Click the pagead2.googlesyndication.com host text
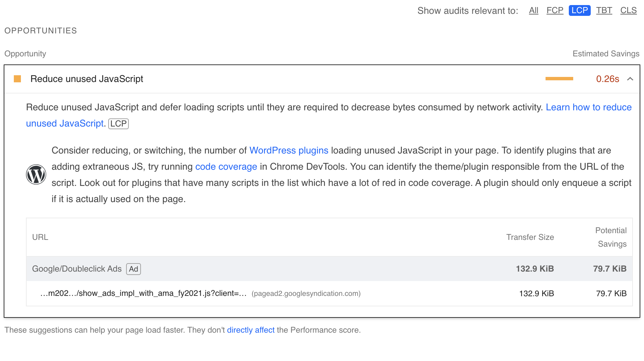The image size is (644, 361). 306,294
